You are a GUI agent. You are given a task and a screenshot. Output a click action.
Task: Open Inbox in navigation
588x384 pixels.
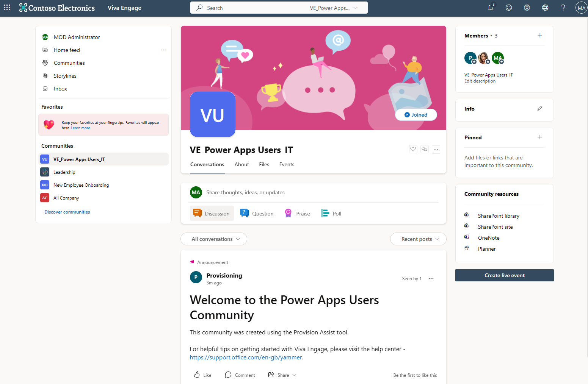(60, 89)
